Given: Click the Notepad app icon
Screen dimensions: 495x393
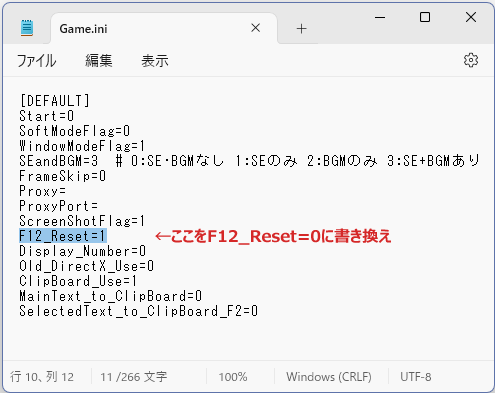Looking at the screenshot, I should pos(27,28).
